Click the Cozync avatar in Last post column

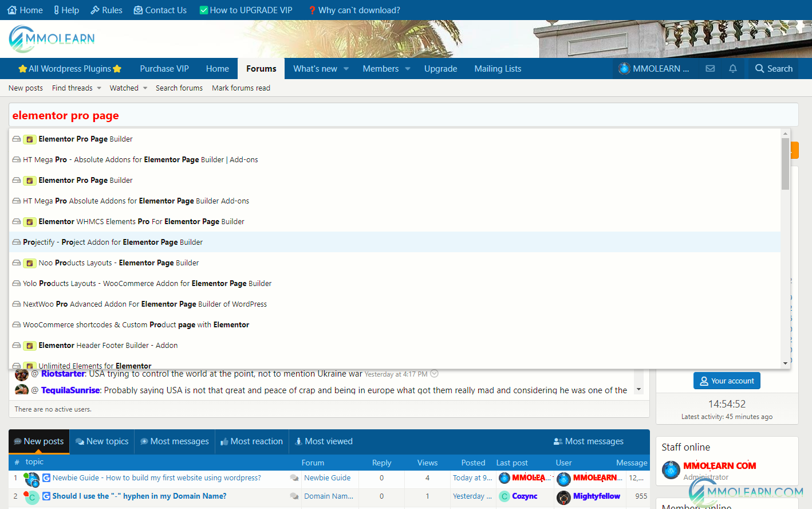point(504,496)
